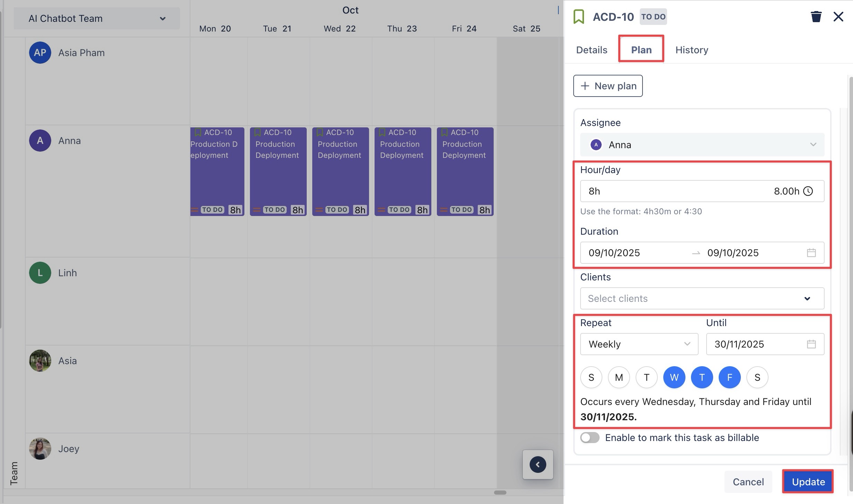This screenshot has width=853, height=504.
Task: Switch to the Details tab
Action: click(592, 50)
